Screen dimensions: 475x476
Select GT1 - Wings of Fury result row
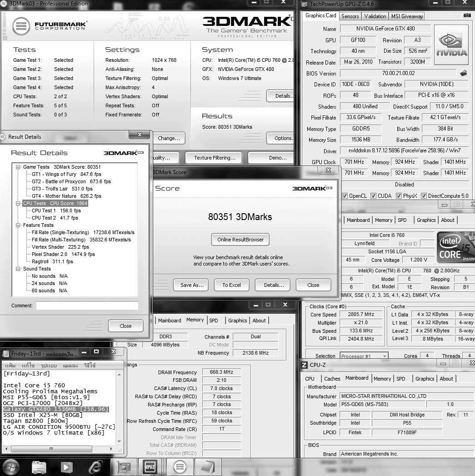pos(66,174)
